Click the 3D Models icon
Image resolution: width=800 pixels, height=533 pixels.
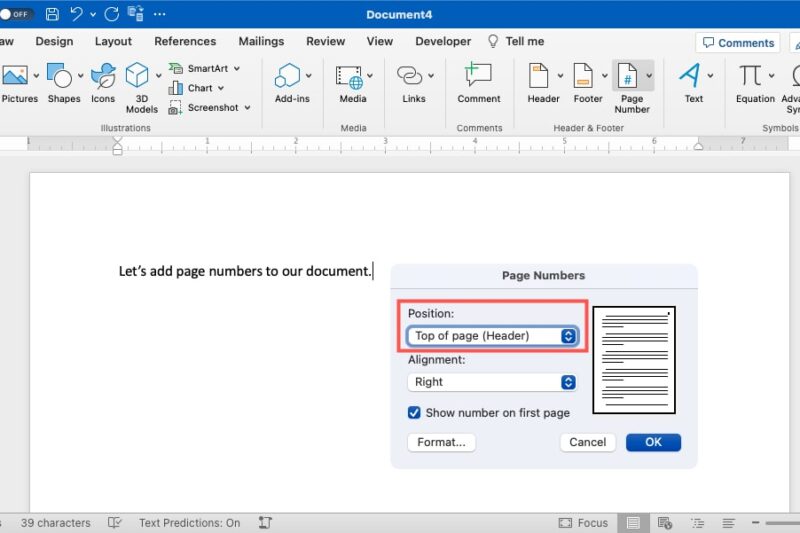click(137, 75)
